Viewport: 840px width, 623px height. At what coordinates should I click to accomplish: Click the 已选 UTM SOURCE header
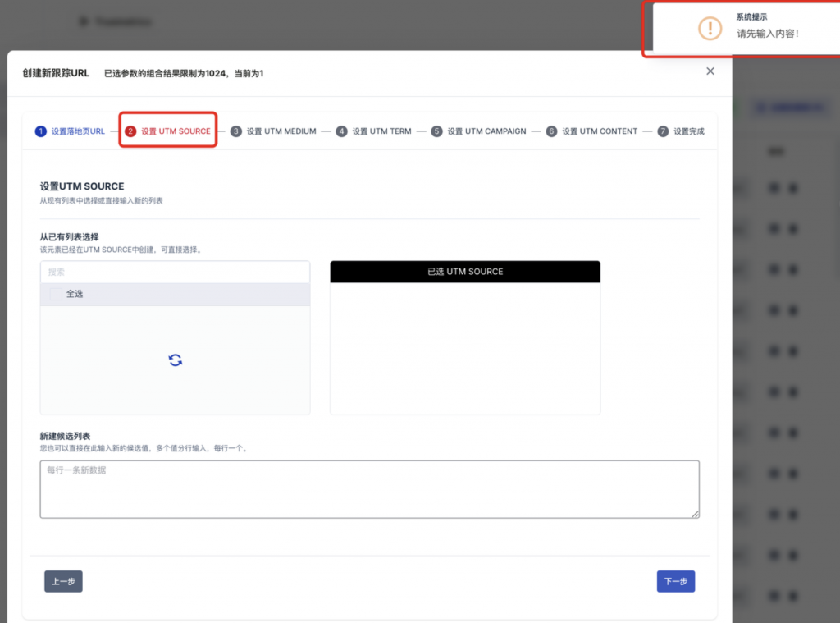coord(465,272)
